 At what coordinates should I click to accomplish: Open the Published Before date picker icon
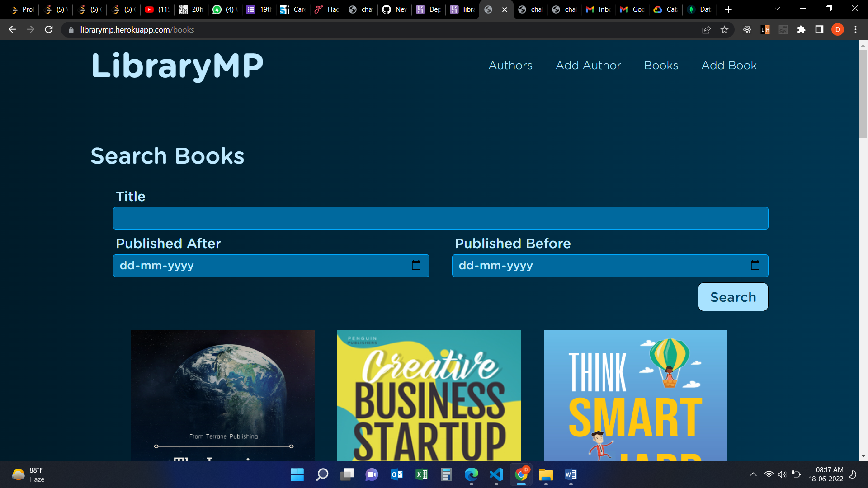755,266
